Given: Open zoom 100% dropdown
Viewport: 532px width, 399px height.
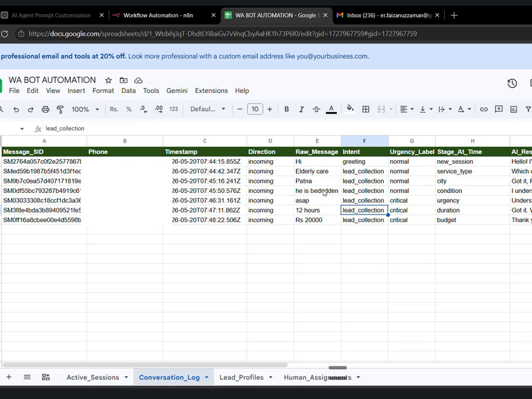Looking at the screenshot, I should pyautogui.click(x=85, y=109).
